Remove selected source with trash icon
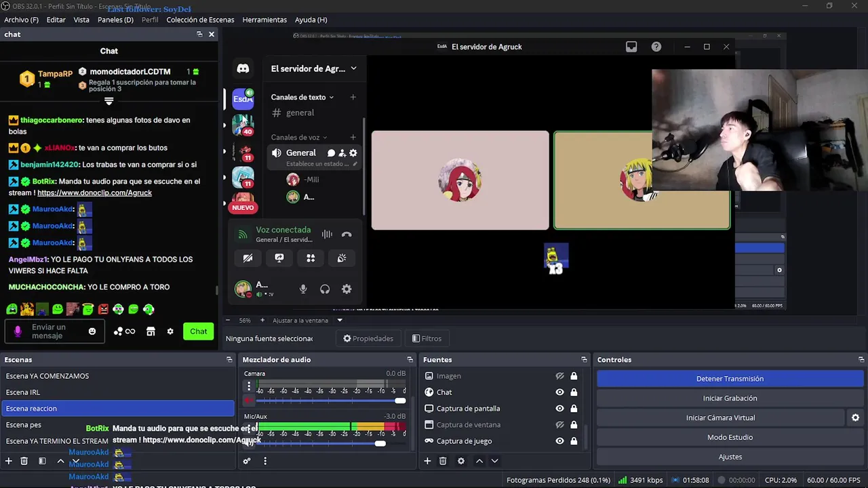Image resolution: width=868 pixels, height=488 pixels. [x=443, y=461]
